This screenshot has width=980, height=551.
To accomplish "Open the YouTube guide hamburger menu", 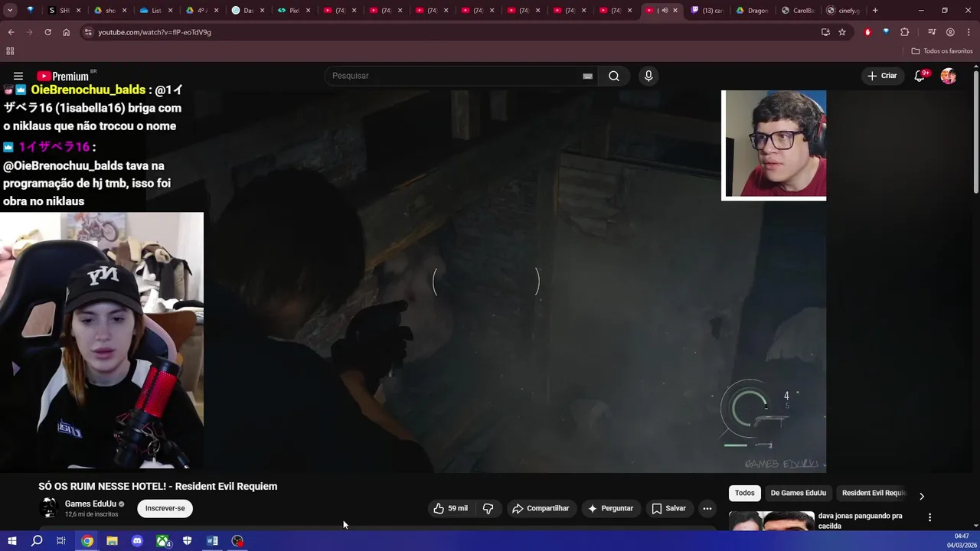I will [x=18, y=76].
